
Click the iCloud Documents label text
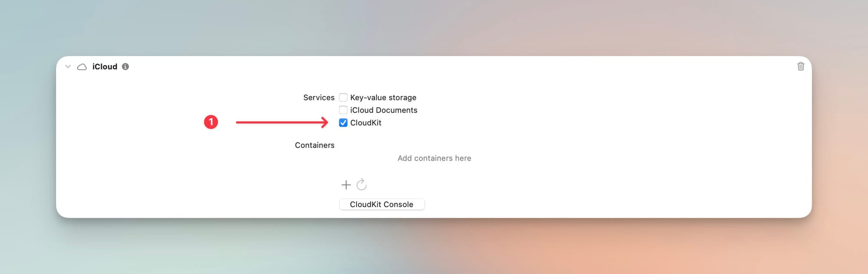point(384,110)
